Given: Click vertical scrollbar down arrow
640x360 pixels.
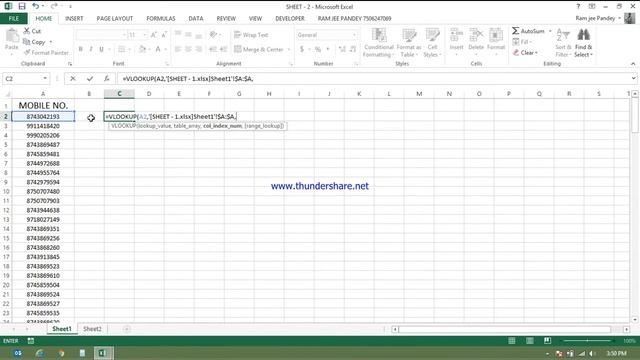Looking at the screenshot, I should tap(635, 320).
